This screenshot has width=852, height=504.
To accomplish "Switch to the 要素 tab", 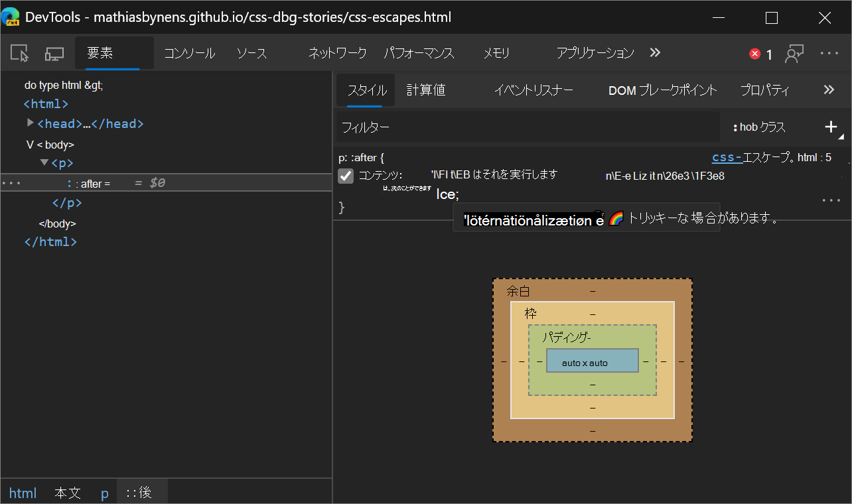I will [x=114, y=53].
